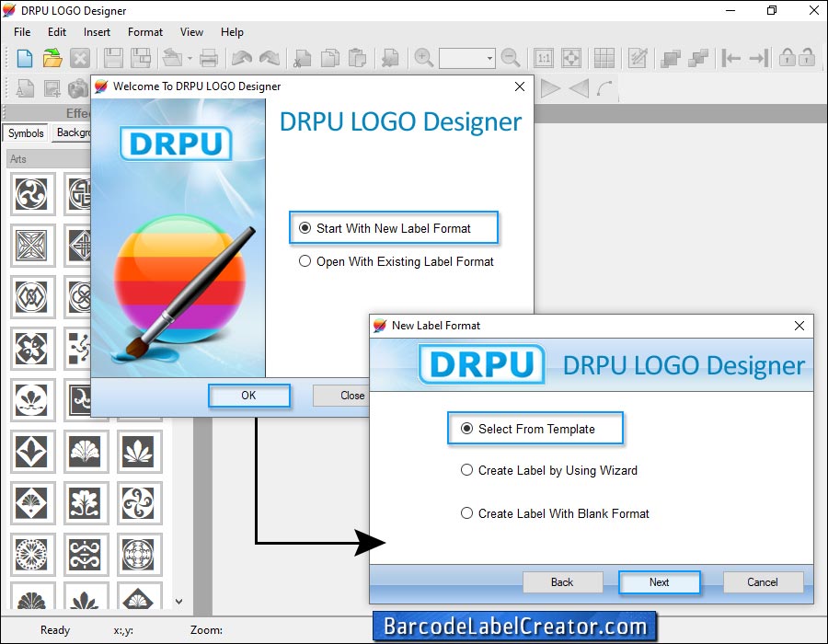Click OK in the Welcome dialog

248,396
